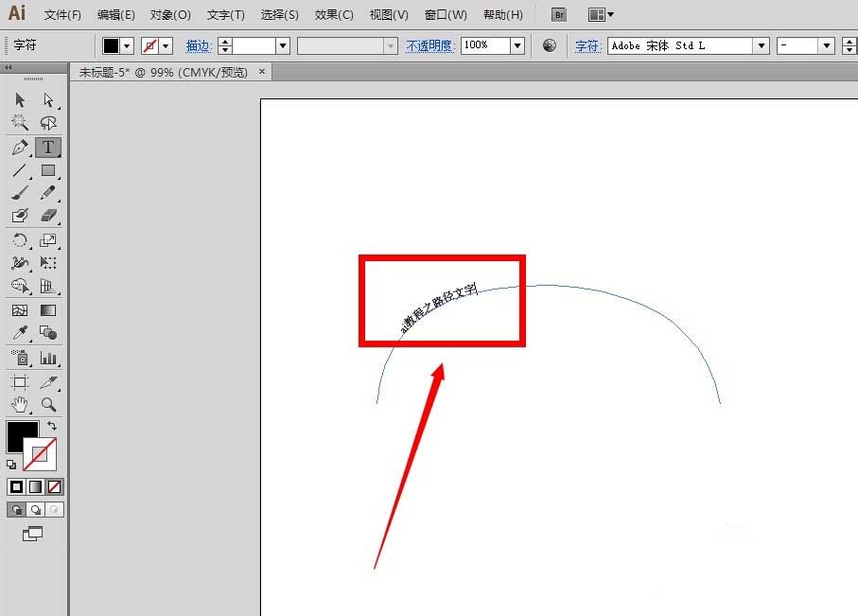Select the Blend tool
Image resolution: width=858 pixels, height=616 pixels.
tap(48, 332)
